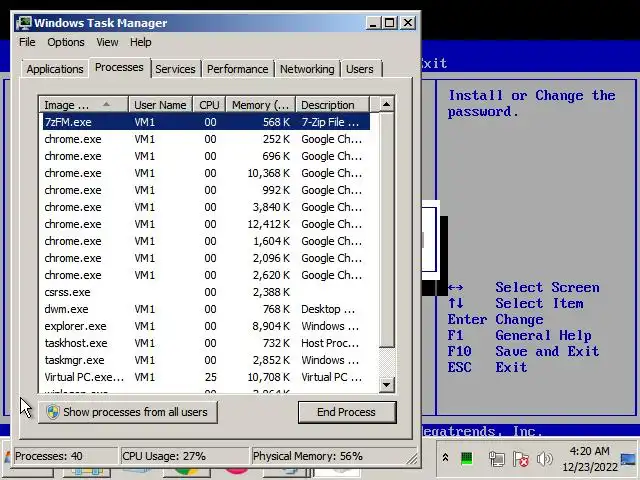
Task: Select the explorer.exe process
Action: [x=206, y=326]
